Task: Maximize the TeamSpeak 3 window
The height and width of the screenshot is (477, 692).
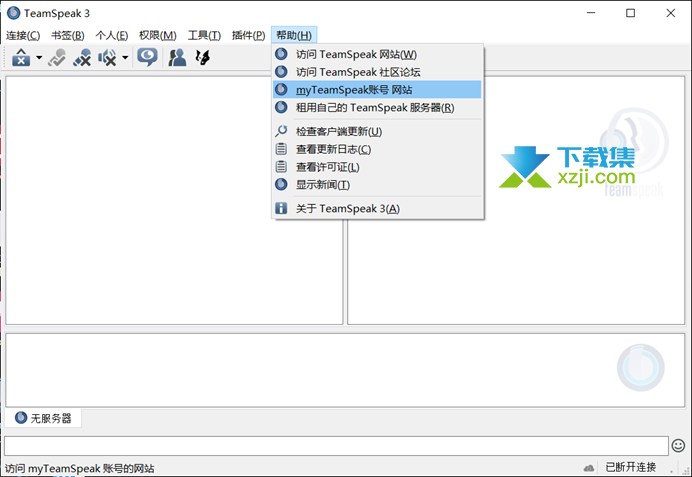Action: tap(631, 13)
